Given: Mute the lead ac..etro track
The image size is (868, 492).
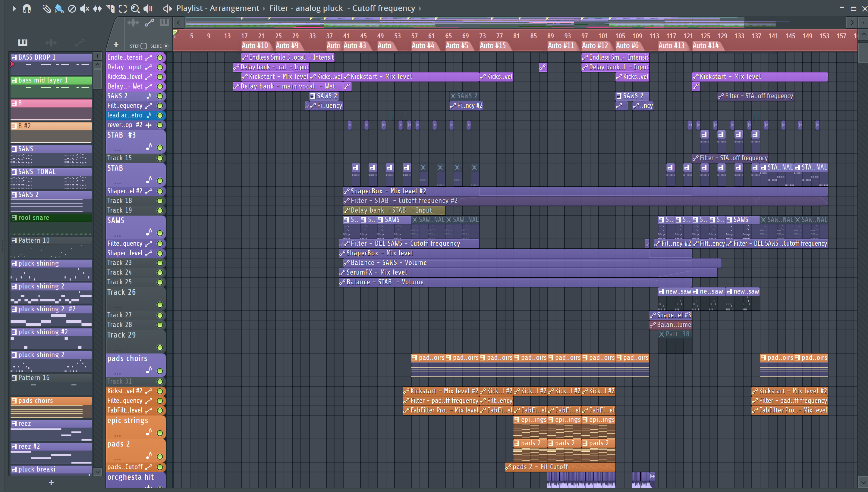Looking at the screenshot, I should pos(160,115).
